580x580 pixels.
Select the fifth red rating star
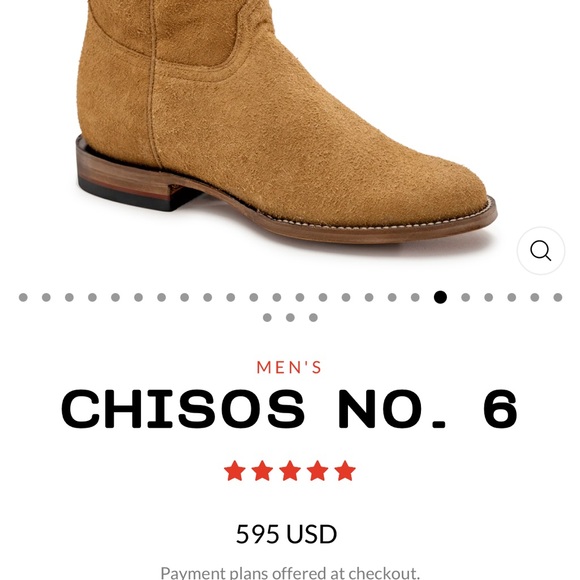coord(345,471)
